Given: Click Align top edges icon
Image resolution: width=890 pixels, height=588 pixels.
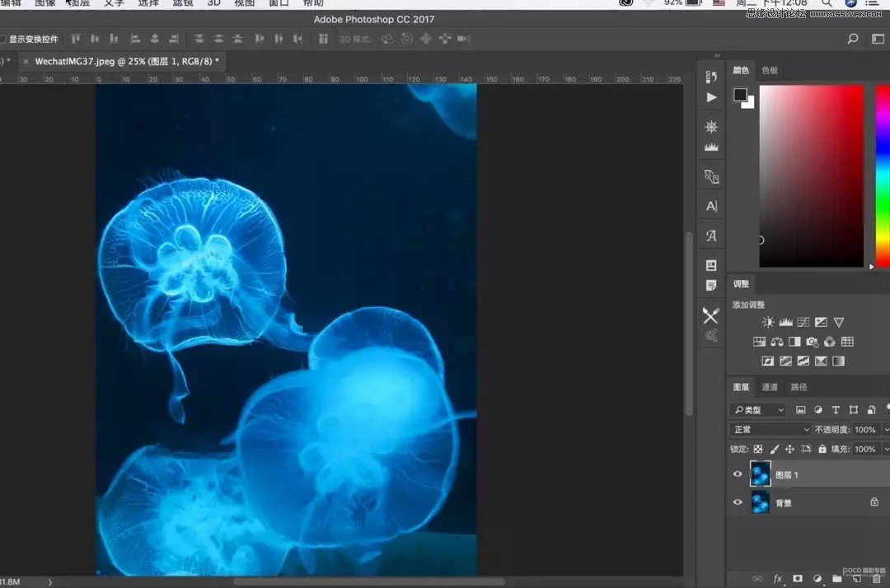Looking at the screenshot, I should pos(76,39).
